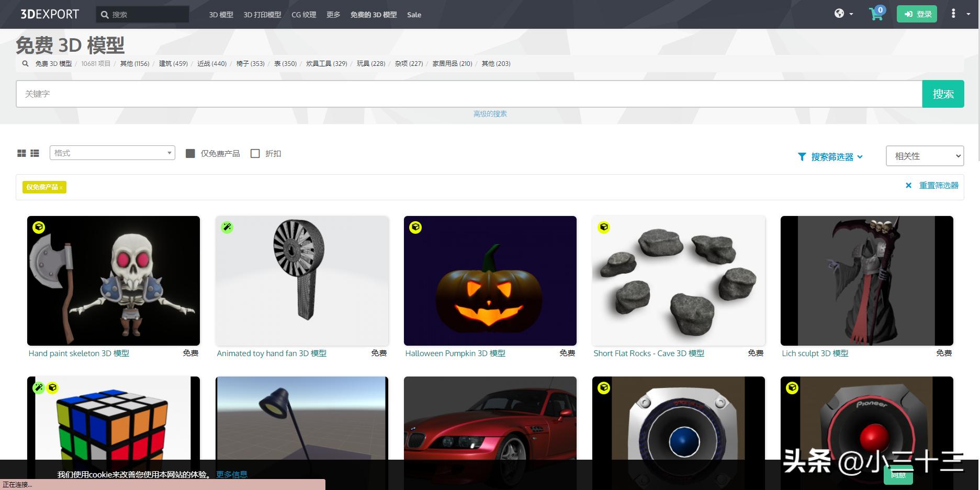Select the 其他 (1156) category link

[x=134, y=63]
